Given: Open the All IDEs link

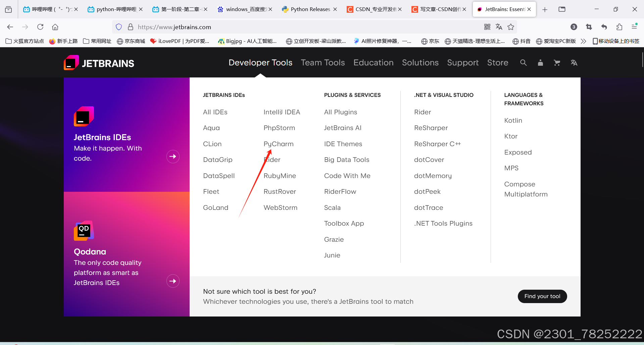Looking at the screenshot, I should (215, 112).
